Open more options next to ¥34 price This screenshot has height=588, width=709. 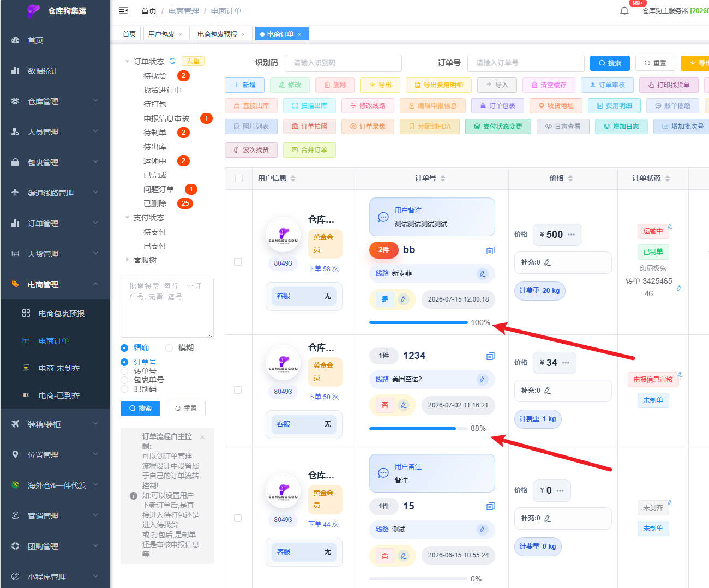(x=566, y=363)
